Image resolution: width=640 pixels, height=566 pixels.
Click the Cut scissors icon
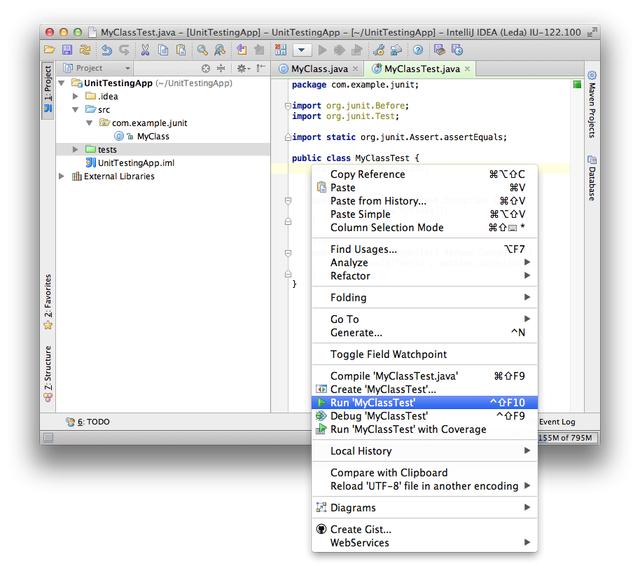[144, 50]
